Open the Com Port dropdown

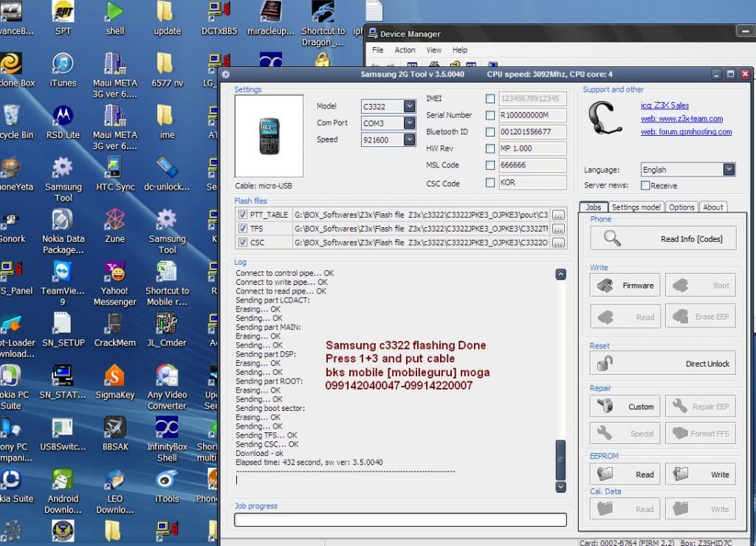[x=409, y=123]
